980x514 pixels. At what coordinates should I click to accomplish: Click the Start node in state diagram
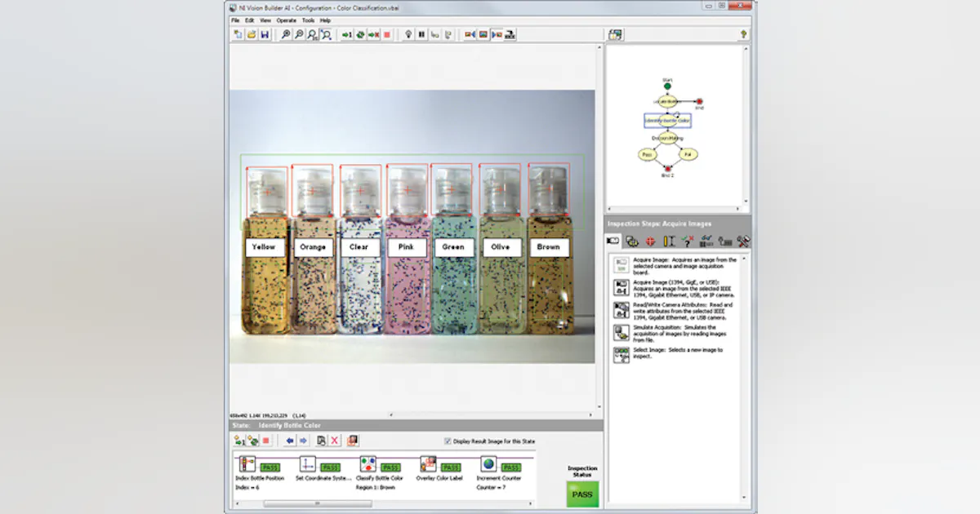pyautogui.click(x=667, y=85)
